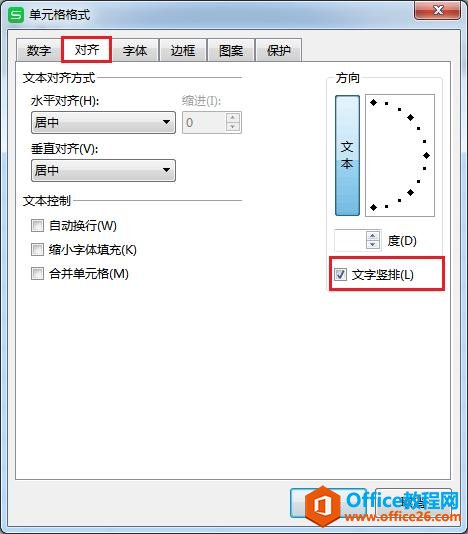
Task: Enable 自动换行(W) checkbox
Action: (37, 225)
